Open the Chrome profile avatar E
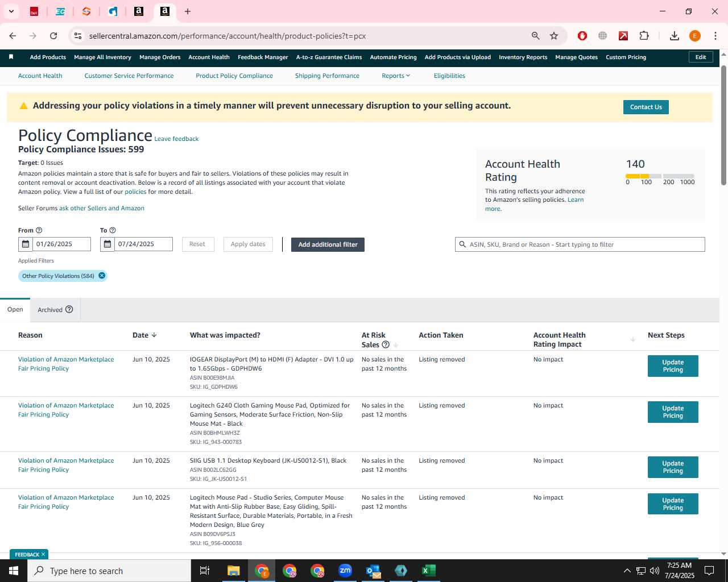This screenshot has height=582, width=728. coord(695,36)
